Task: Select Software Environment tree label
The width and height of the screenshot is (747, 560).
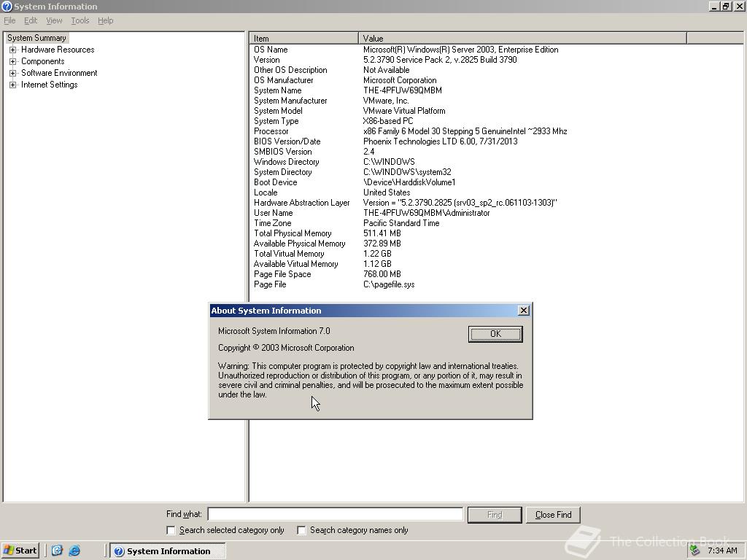Action: 59,73
